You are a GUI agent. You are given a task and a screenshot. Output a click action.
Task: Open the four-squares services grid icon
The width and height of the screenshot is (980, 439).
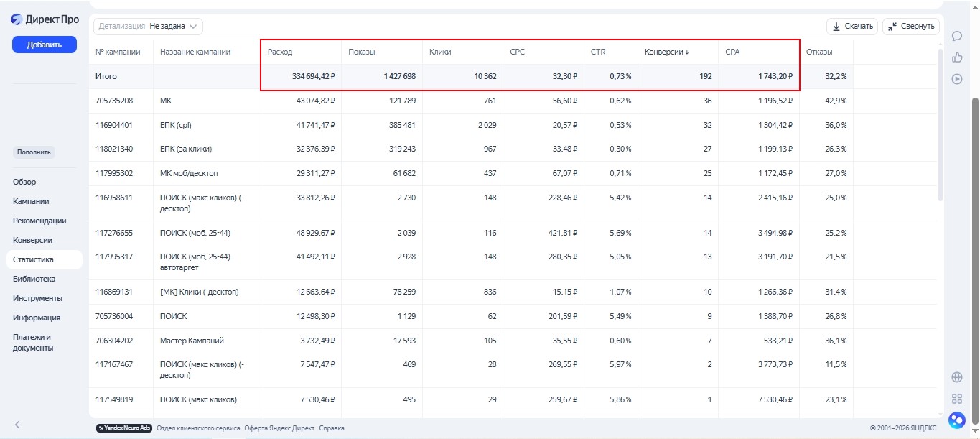coord(956,399)
